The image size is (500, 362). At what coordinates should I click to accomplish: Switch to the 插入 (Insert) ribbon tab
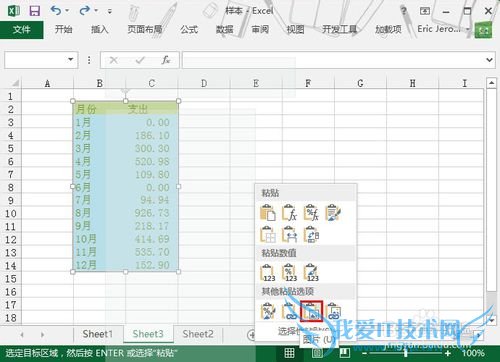(100, 29)
